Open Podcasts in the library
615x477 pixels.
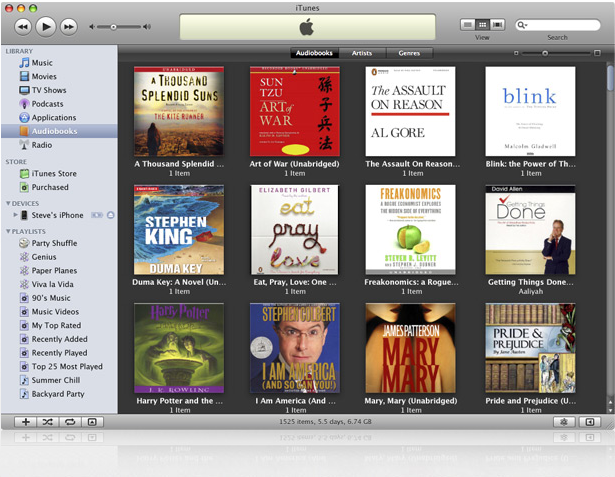59,104
